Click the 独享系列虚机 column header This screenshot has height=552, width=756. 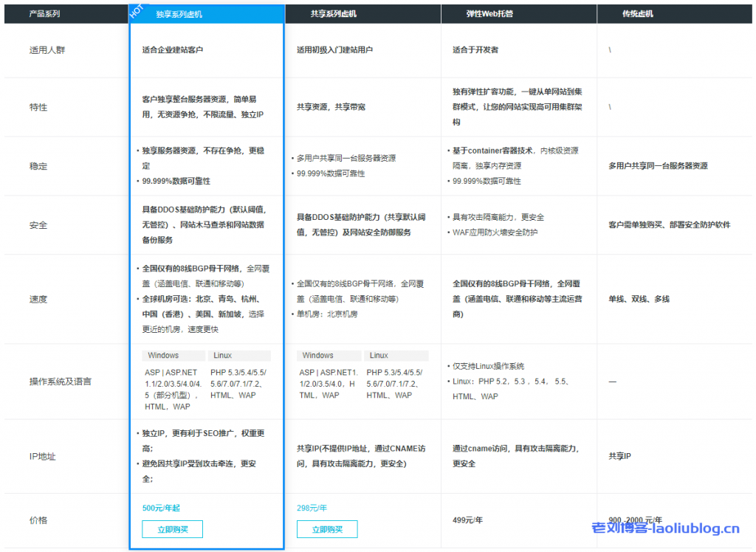(x=179, y=14)
